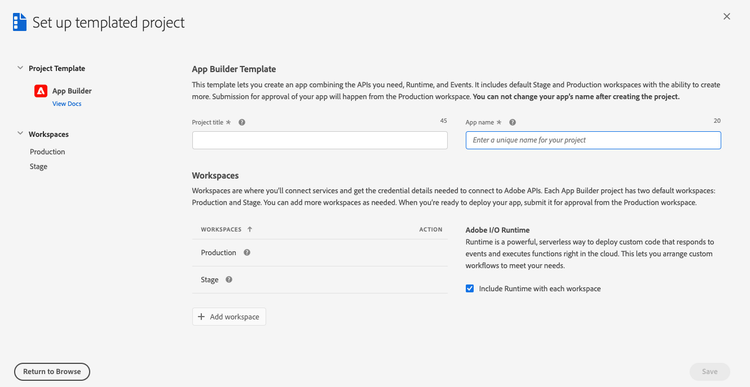Screen dimensions: 750x387
Task: Click the help icon next to Project title
Action: 242,122
